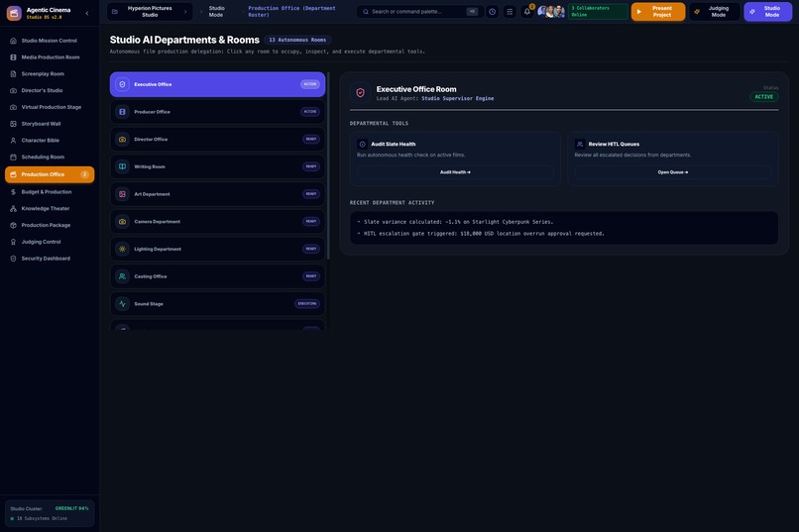Open Director's Studio page

point(50,90)
